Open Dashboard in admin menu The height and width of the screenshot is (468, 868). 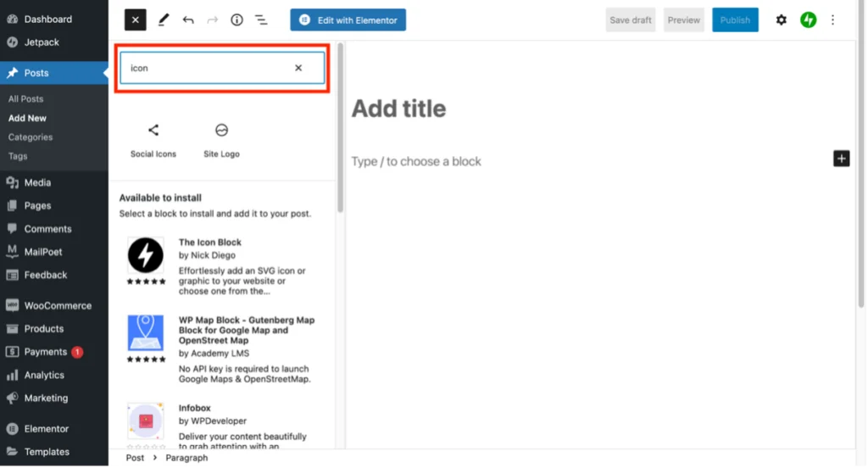pyautogui.click(x=54, y=19)
